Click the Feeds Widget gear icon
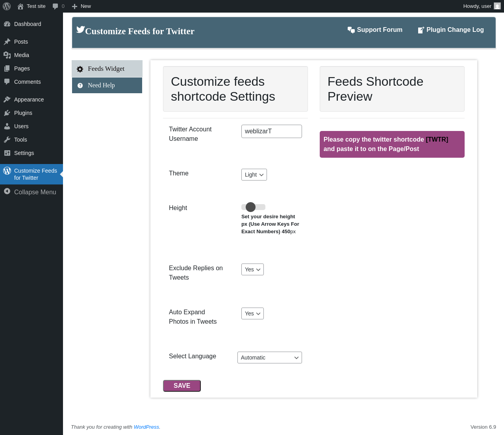This screenshot has width=504, height=435. click(80, 69)
